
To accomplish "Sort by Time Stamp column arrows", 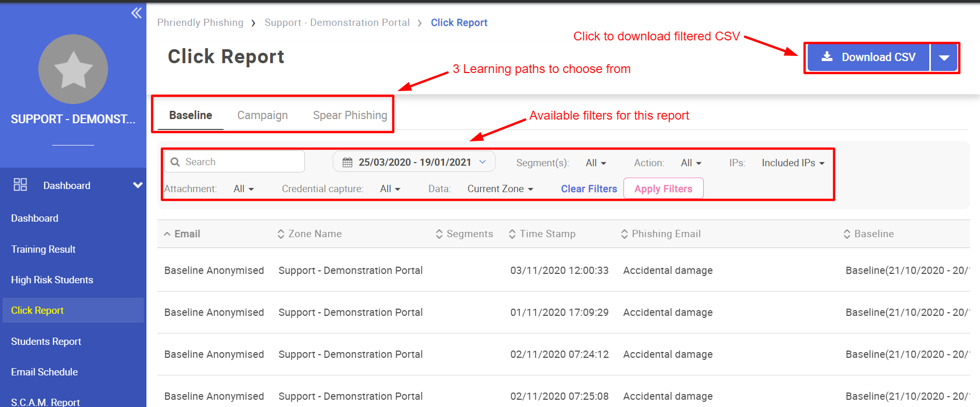I will (x=512, y=234).
